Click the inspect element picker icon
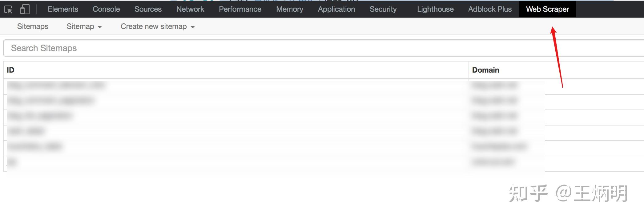 click(9, 10)
